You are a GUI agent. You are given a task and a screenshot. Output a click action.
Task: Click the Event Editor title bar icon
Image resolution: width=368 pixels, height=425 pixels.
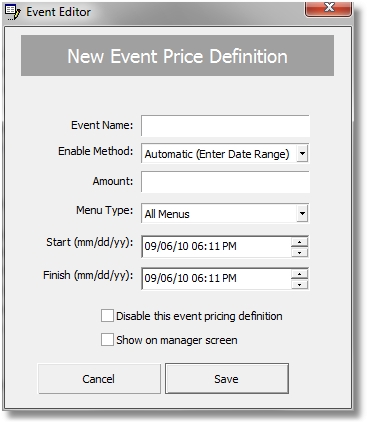click(x=13, y=12)
